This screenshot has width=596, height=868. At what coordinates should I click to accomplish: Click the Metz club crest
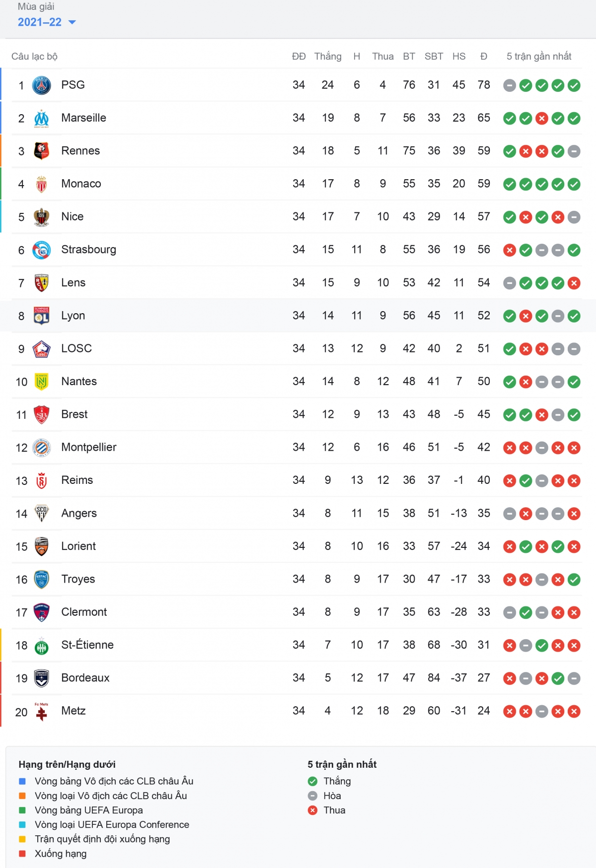pos(42,712)
